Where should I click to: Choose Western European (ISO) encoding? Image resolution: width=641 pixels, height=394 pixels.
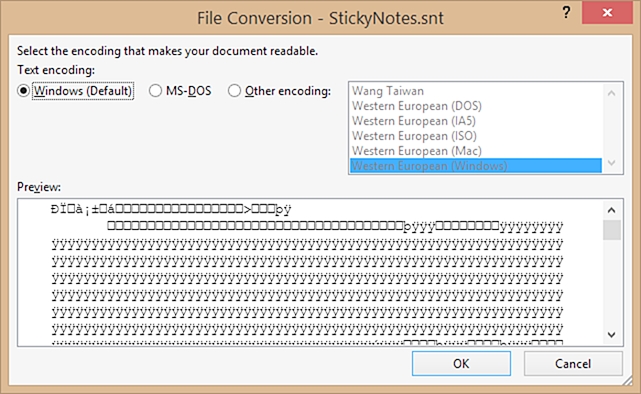tap(476, 136)
